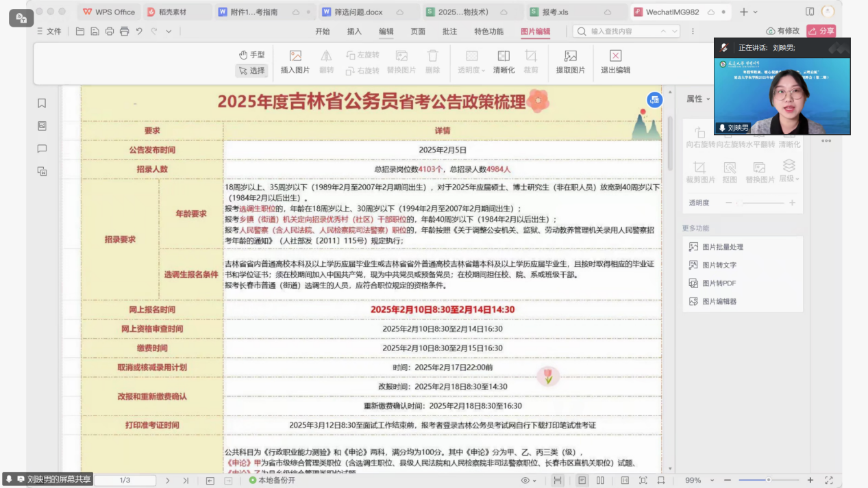Screen dimensions: 868x488
Task: Switch to the 插入 ribbon tab
Action: [354, 31]
